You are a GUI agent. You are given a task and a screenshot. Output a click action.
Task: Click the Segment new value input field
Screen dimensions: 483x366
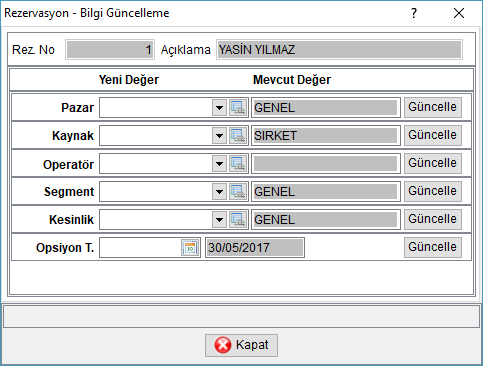[x=156, y=192]
